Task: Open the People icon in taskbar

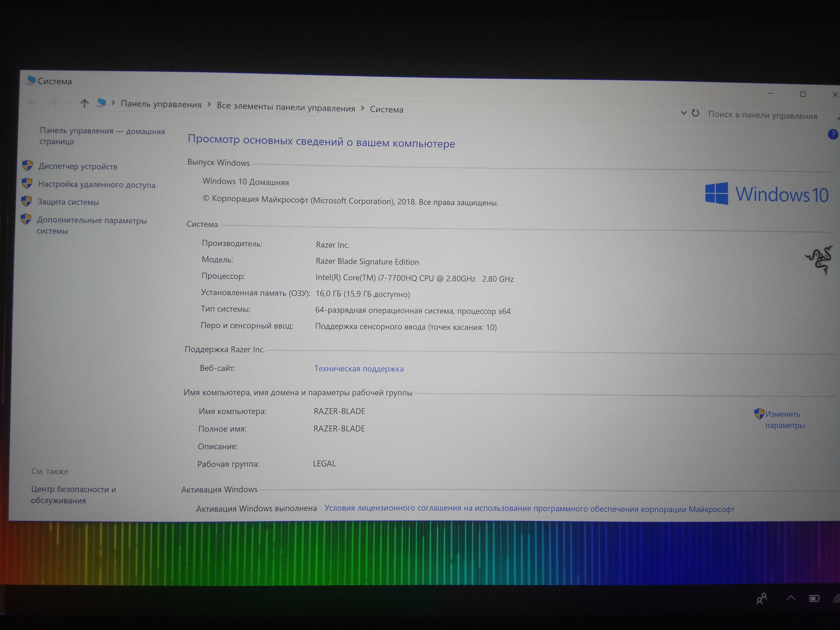Action: click(762, 598)
